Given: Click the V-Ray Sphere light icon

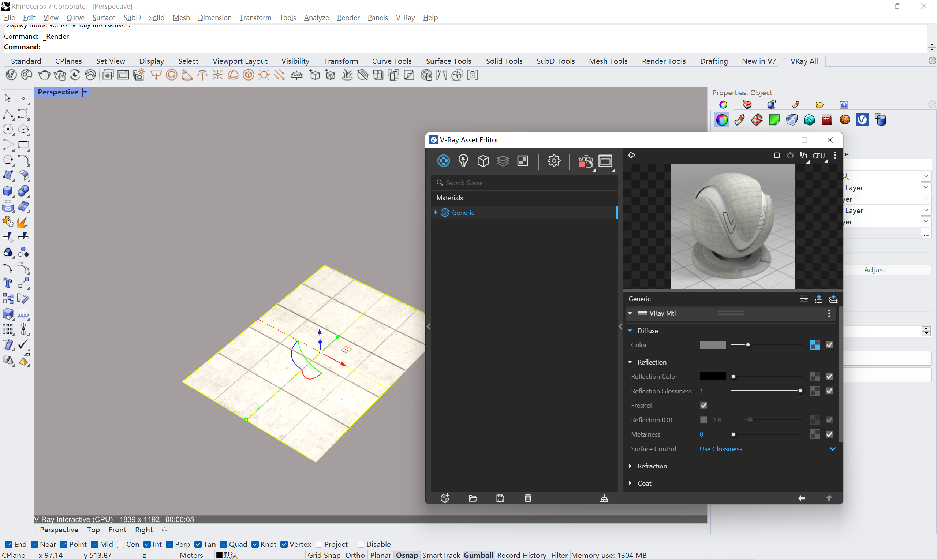Looking at the screenshot, I should (172, 75).
